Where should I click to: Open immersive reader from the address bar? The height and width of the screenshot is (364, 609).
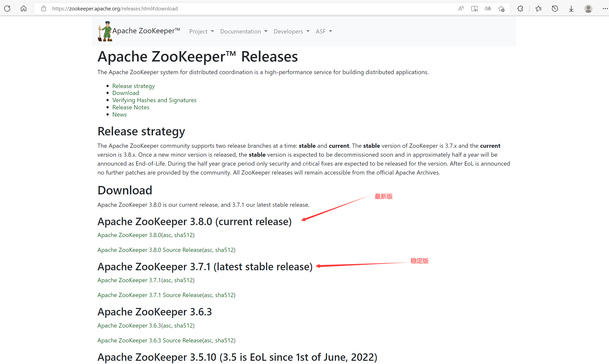click(474, 9)
